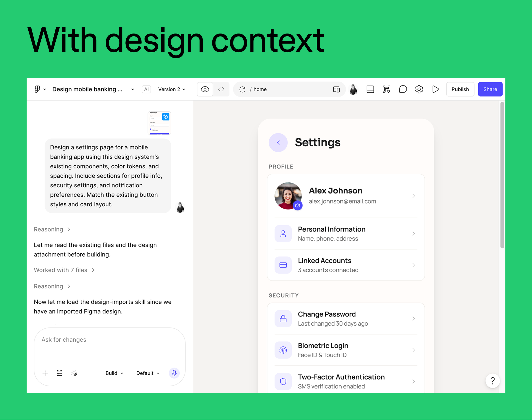Image resolution: width=532 pixels, height=420 pixels.
Task: Click the 'Face ID & Touch ID' text
Action: click(x=322, y=355)
